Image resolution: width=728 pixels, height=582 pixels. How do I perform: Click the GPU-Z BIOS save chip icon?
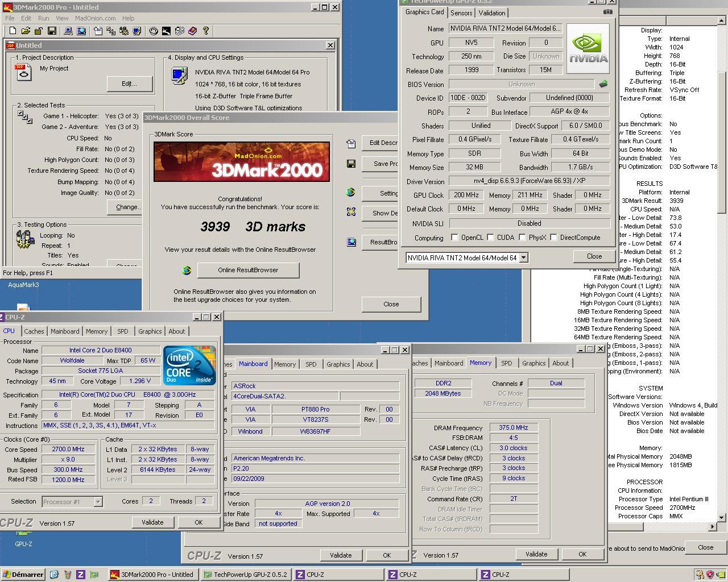pos(603,84)
